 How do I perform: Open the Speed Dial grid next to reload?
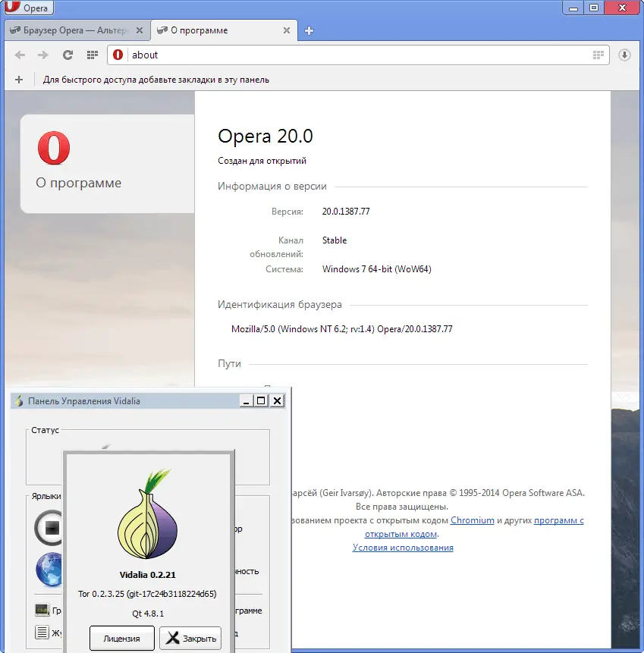tap(93, 55)
